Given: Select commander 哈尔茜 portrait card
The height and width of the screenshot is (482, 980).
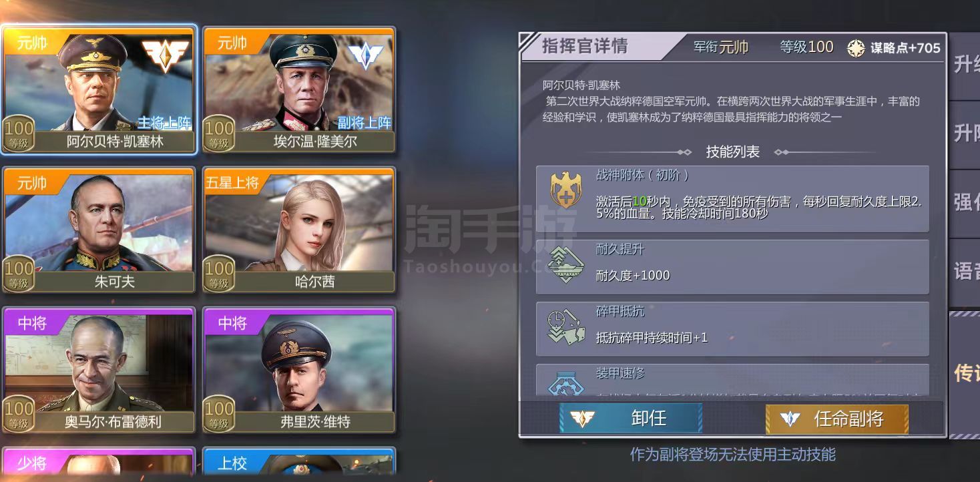Looking at the screenshot, I should [298, 230].
